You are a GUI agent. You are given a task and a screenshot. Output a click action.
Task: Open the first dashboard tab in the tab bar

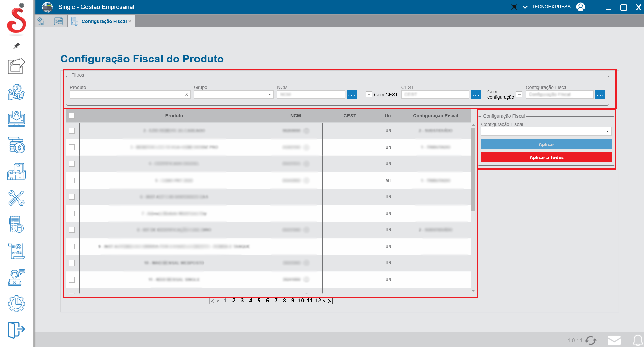[41, 21]
